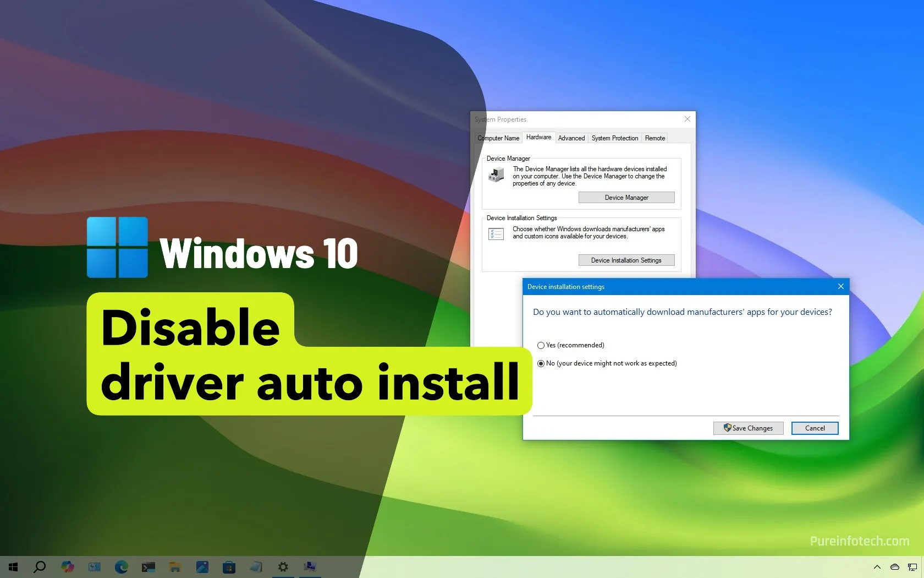
Task: Click the Device Installation Settings button
Action: point(626,260)
